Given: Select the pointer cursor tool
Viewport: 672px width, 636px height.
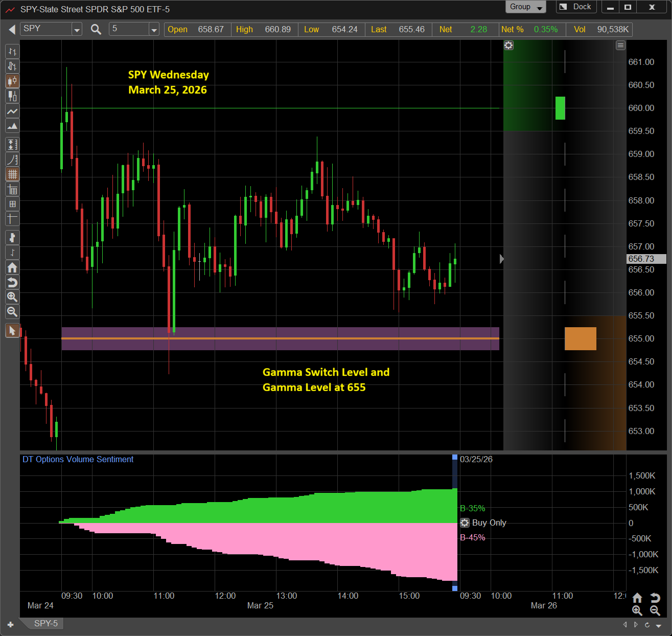Looking at the screenshot, I should [x=12, y=331].
